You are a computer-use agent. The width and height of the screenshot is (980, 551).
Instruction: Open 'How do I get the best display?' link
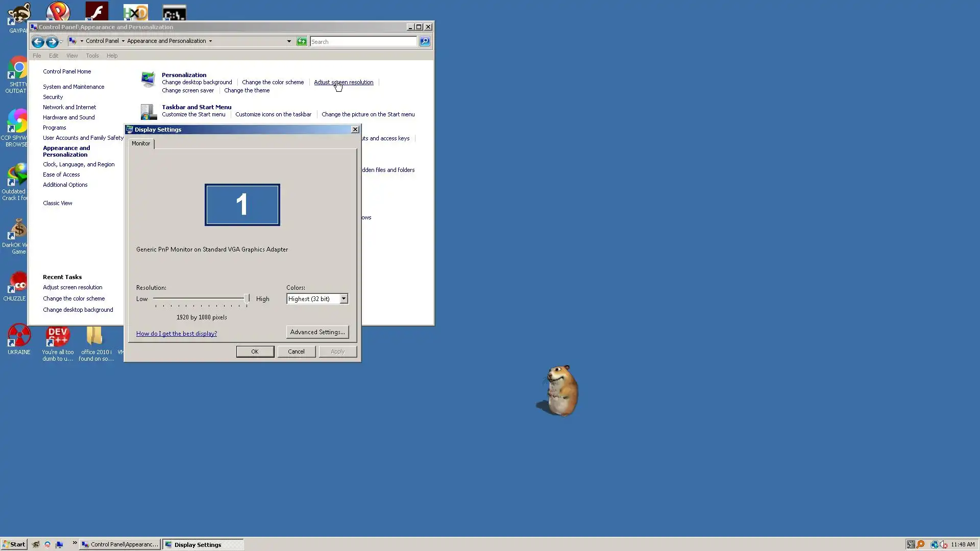(x=177, y=334)
